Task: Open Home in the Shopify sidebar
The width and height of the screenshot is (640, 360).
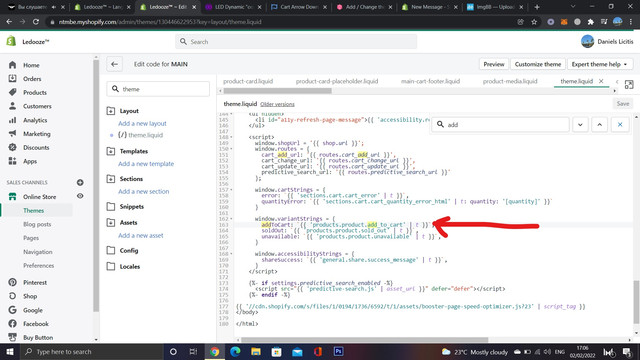Action: pyautogui.click(x=31, y=65)
